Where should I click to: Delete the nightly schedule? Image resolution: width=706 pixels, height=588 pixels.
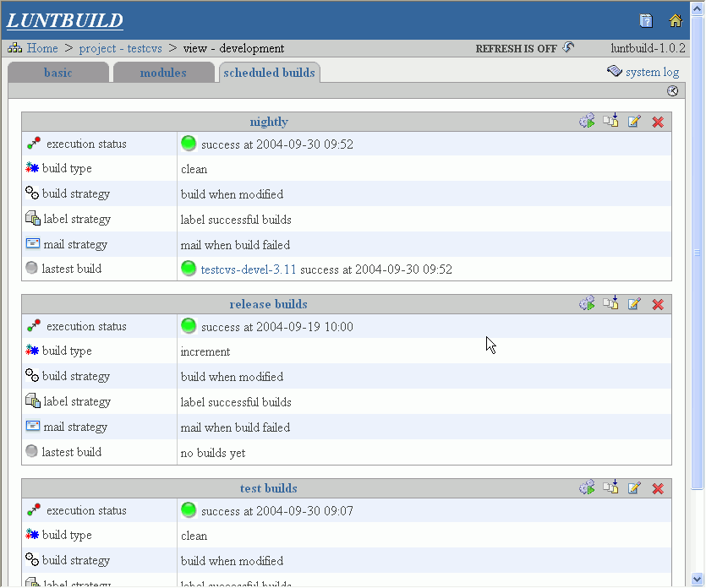(658, 122)
